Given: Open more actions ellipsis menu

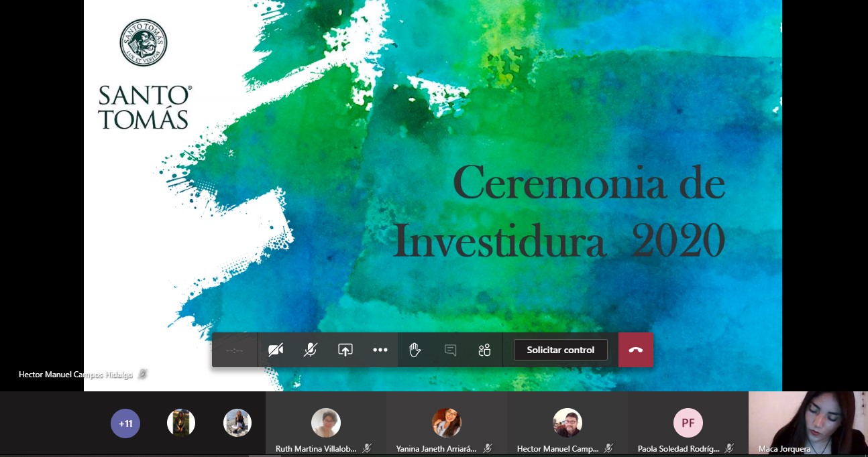Looking at the screenshot, I should point(380,350).
